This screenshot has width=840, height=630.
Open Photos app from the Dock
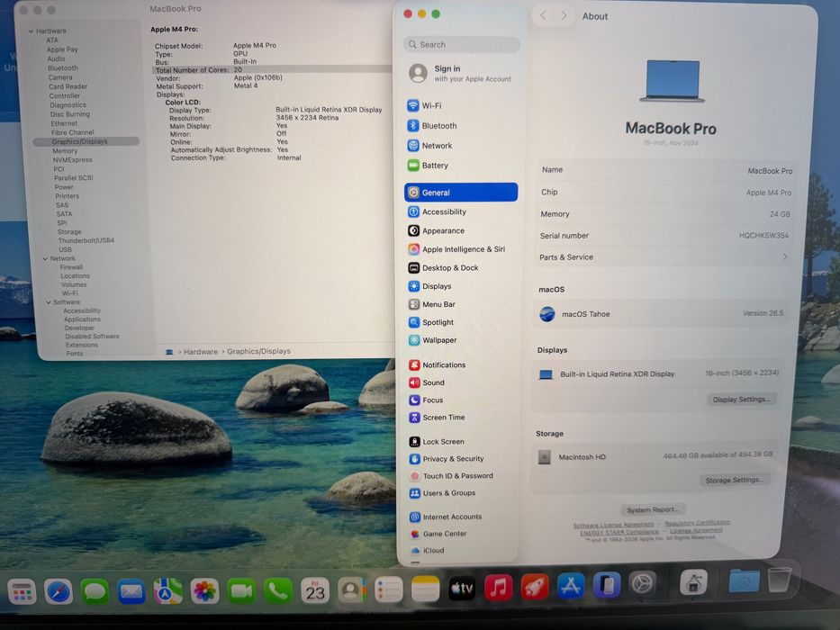click(x=204, y=591)
